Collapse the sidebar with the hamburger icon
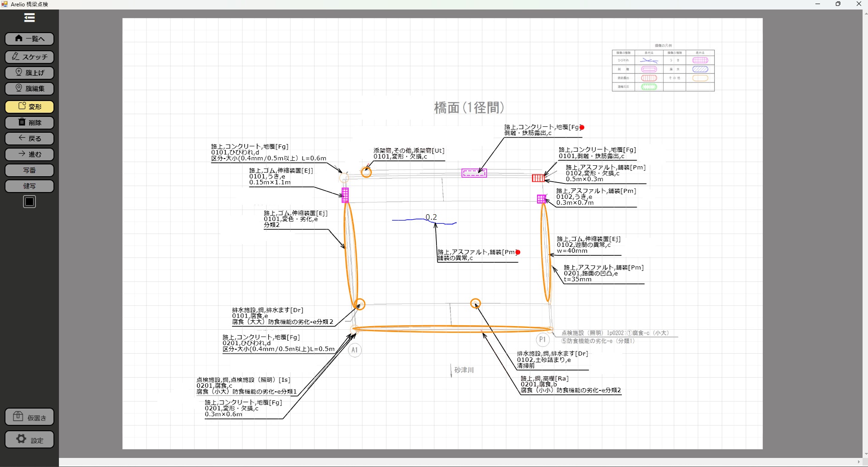 pyautogui.click(x=29, y=18)
